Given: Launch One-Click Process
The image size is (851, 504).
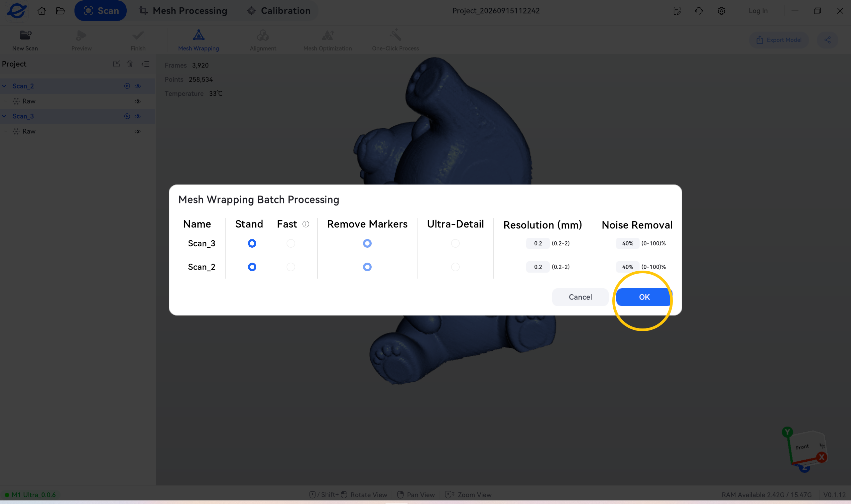Looking at the screenshot, I should (x=395, y=40).
